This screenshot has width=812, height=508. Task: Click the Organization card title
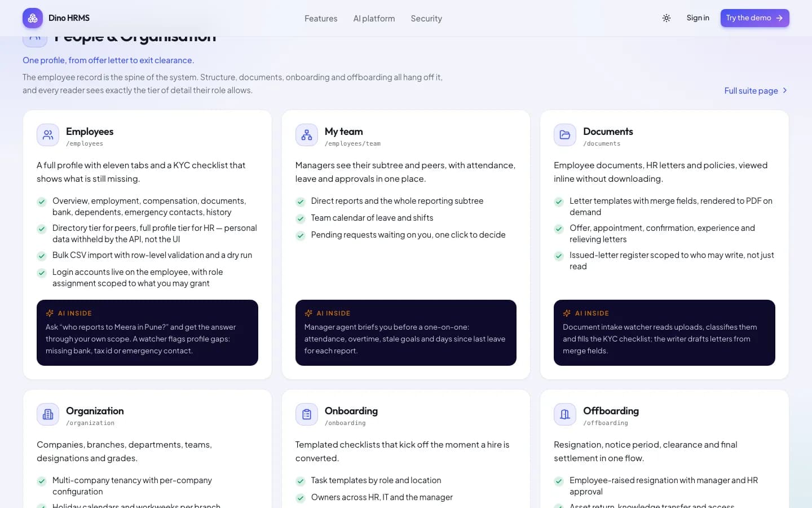(x=95, y=411)
